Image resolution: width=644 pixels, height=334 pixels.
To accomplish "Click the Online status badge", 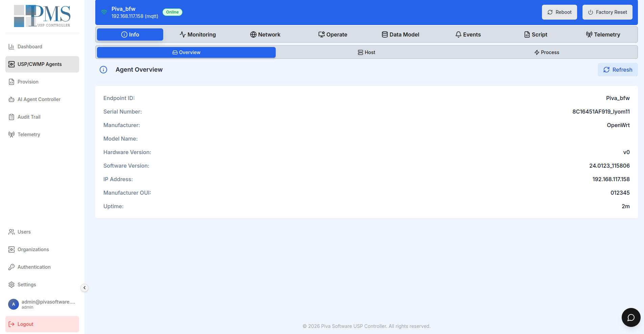I will click(172, 12).
